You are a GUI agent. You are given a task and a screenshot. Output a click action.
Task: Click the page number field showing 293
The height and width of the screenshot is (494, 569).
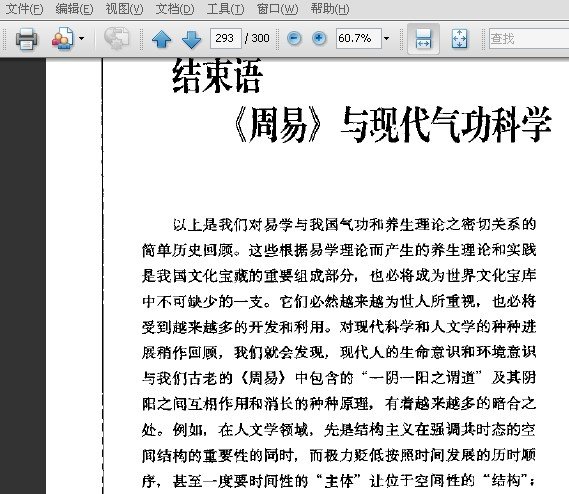click(225, 38)
